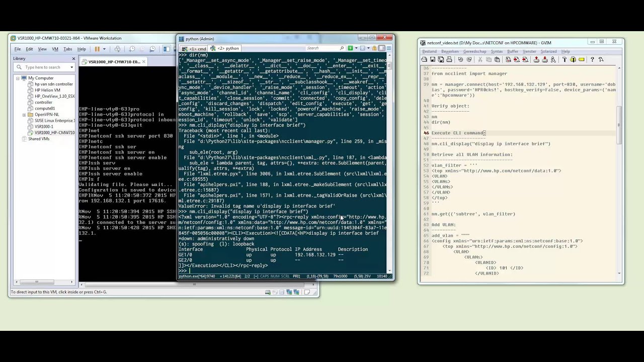
Task: Take a snapshot in VMware toolbar
Action: click(132, 49)
